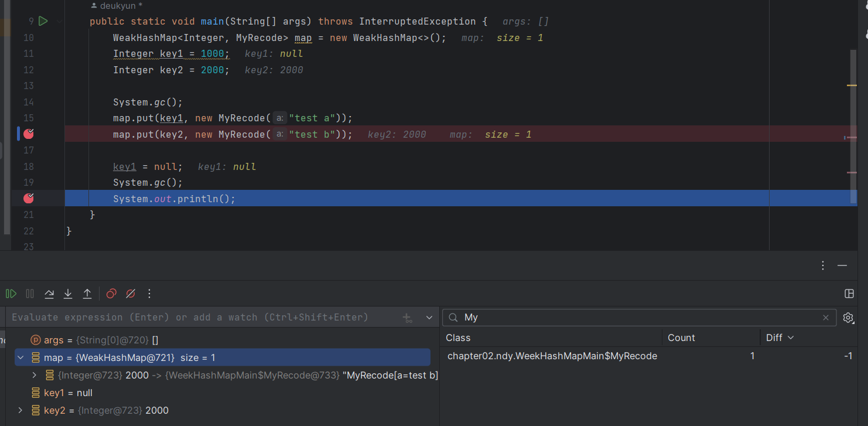Screen dimensions: 868x426
Task: Open the Memory view settings gear
Action: coord(848,318)
